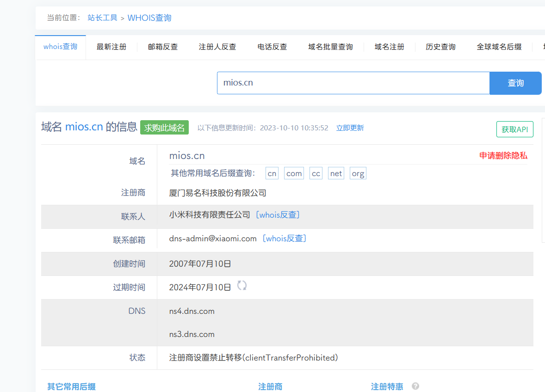Click the mios.cn link in the heading
The height and width of the screenshot is (392, 545).
coord(84,127)
